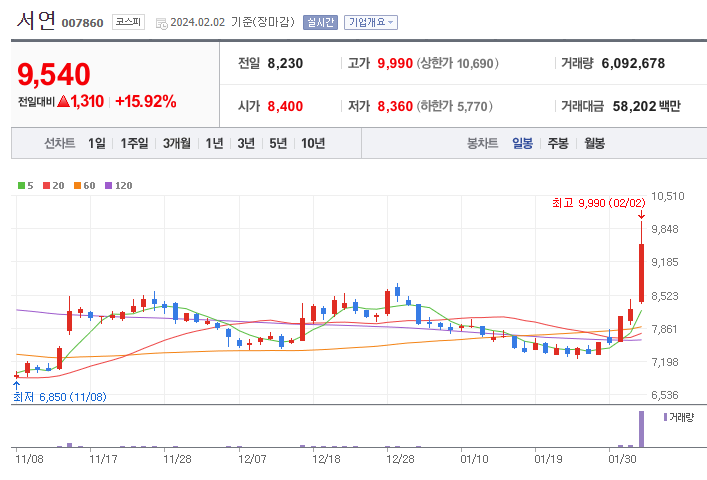Viewport: 707px width, 480px height.
Task: Open the 기업개요 dropdown
Action: tap(371, 22)
